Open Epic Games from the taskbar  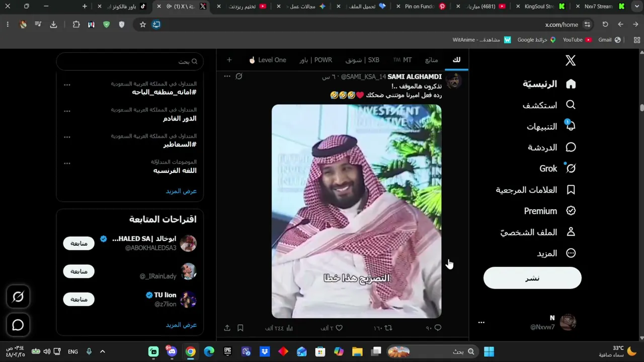(227, 352)
